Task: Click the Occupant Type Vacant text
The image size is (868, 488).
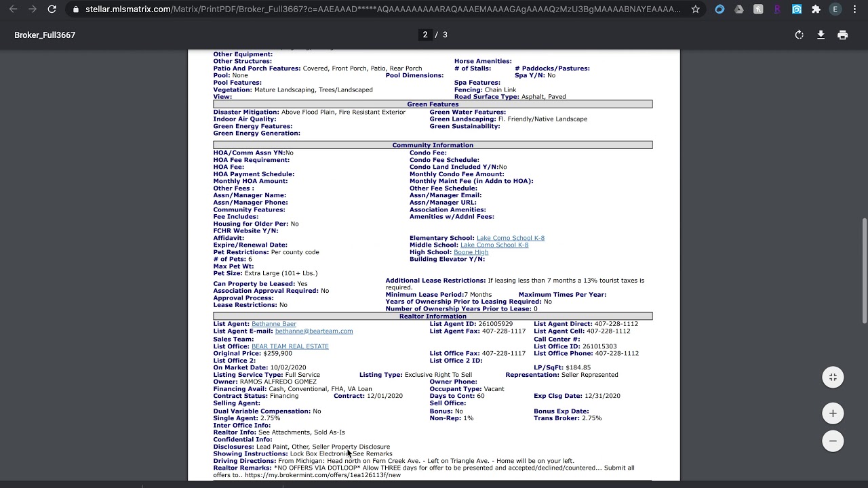Action: coord(467,389)
